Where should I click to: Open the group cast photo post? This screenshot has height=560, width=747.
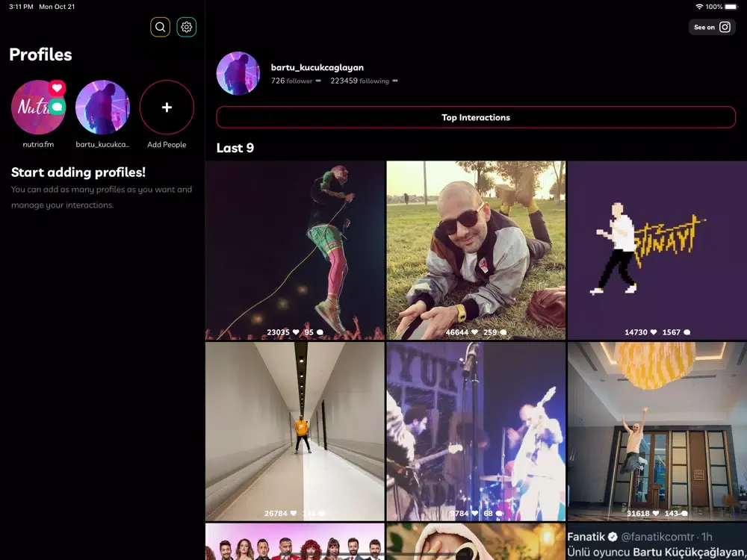pos(295,541)
